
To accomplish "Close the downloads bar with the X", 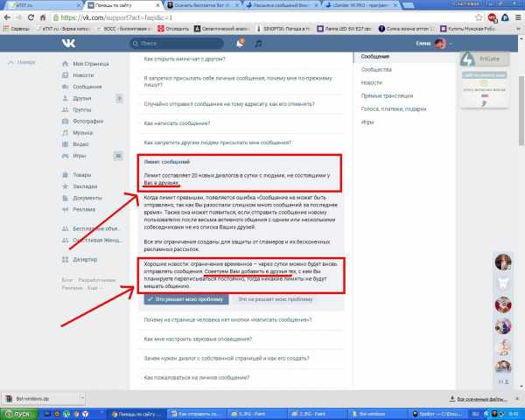I will pos(518,399).
